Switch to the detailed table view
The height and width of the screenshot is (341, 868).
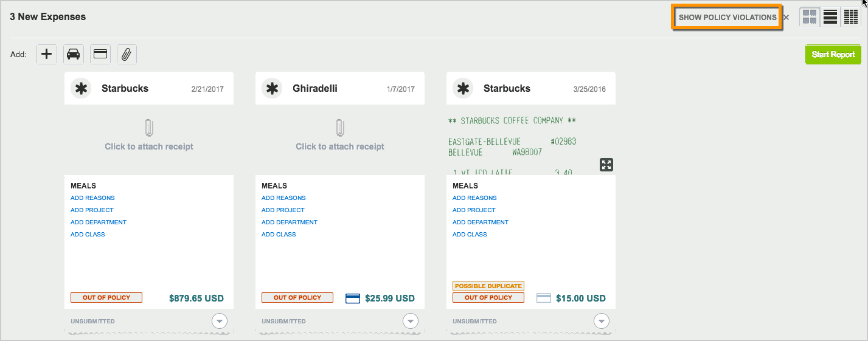point(850,17)
